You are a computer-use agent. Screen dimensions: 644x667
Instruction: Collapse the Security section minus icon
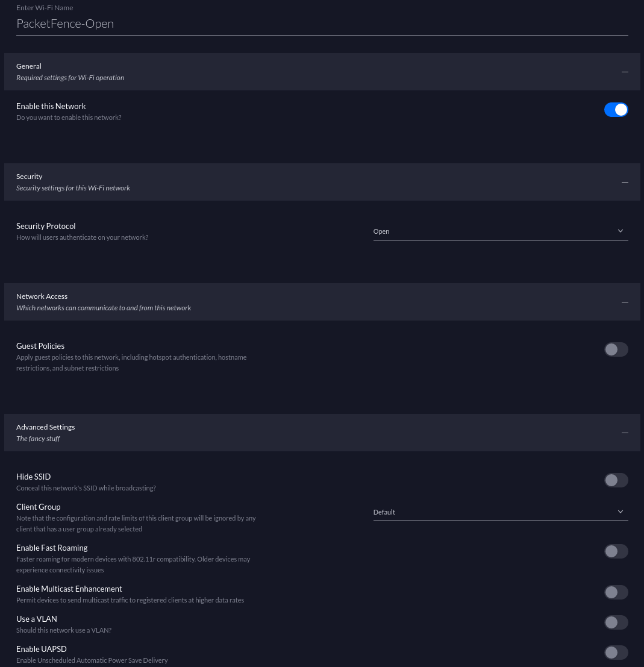[625, 182]
